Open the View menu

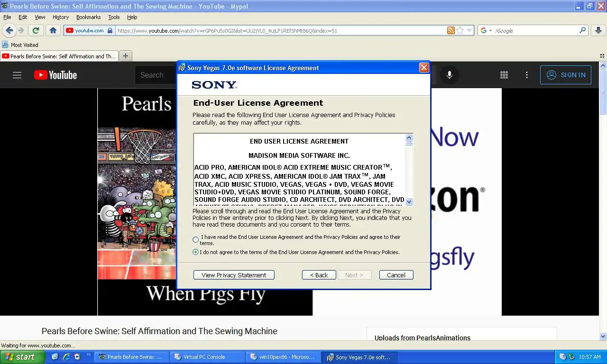(40, 17)
